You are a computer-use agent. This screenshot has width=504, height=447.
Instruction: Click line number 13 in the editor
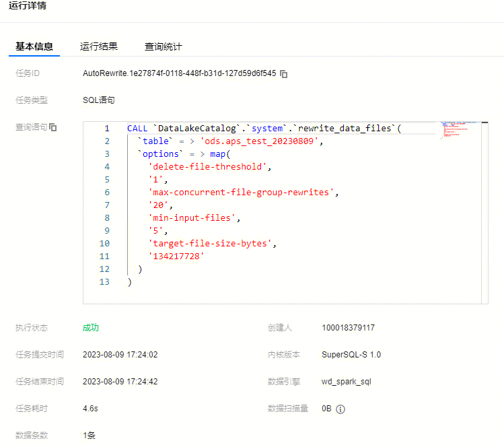[x=104, y=282]
